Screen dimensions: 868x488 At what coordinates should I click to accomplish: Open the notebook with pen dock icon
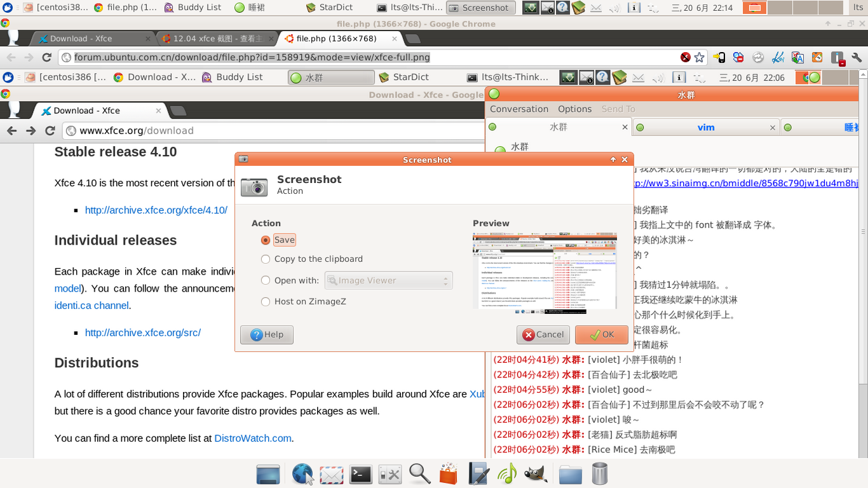click(478, 474)
